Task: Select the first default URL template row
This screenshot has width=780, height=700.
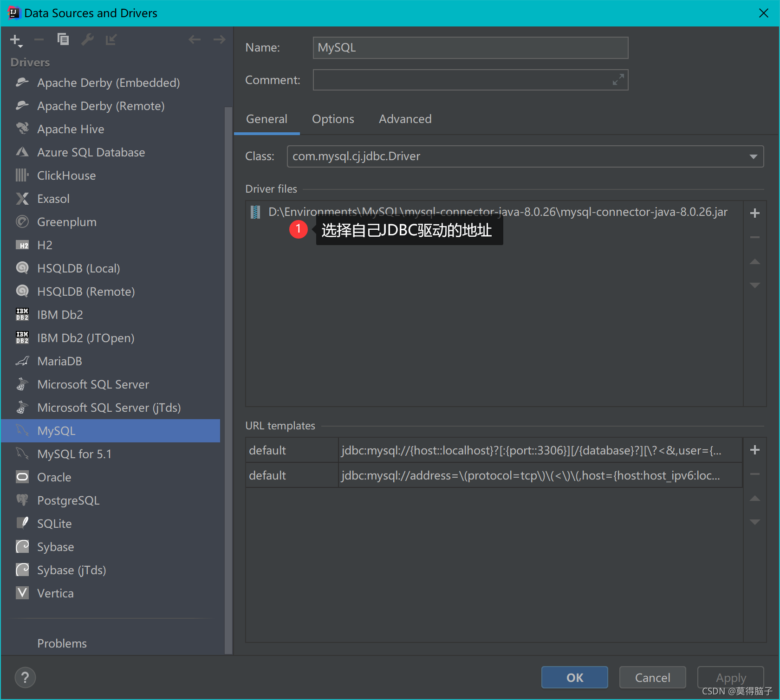Action: 494,450
